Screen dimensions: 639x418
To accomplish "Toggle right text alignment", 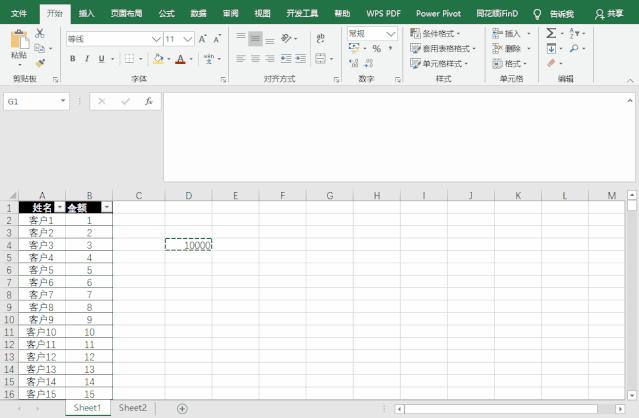I will pyautogui.click(x=270, y=59).
